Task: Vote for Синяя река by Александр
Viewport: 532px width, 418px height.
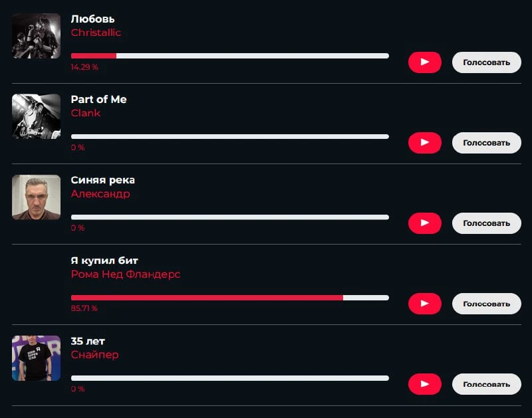Action: (x=487, y=223)
